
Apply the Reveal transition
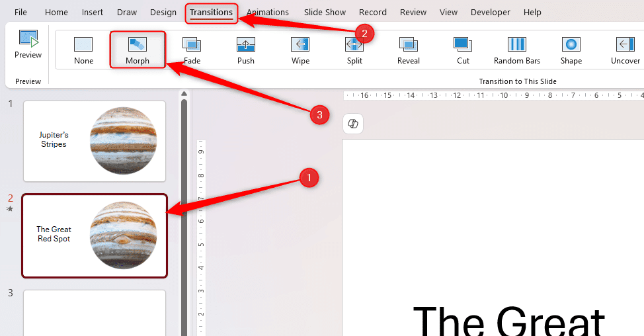409,50
